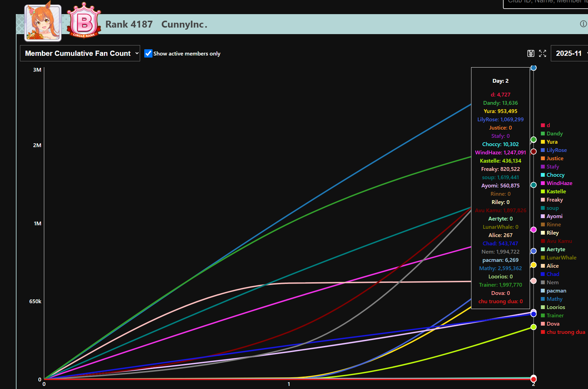This screenshot has width=588, height=389.
Task: Click the Day: 2 tooltip header
Action: (501, 81)
